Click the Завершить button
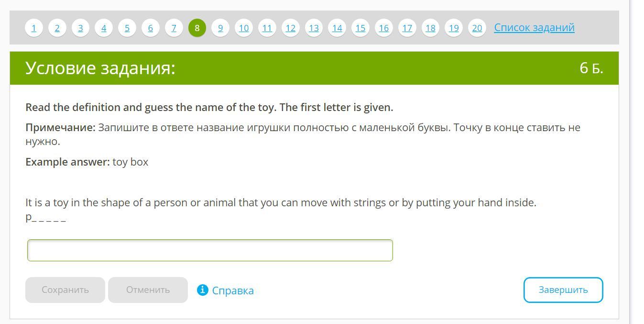 tap(563, 290)
